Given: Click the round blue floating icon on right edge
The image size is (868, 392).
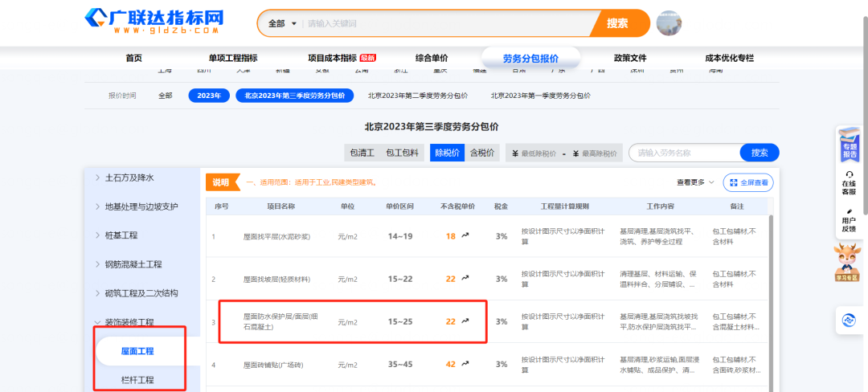Looking at the screenshot, I should pyautogui.click(x=849, y=321).
